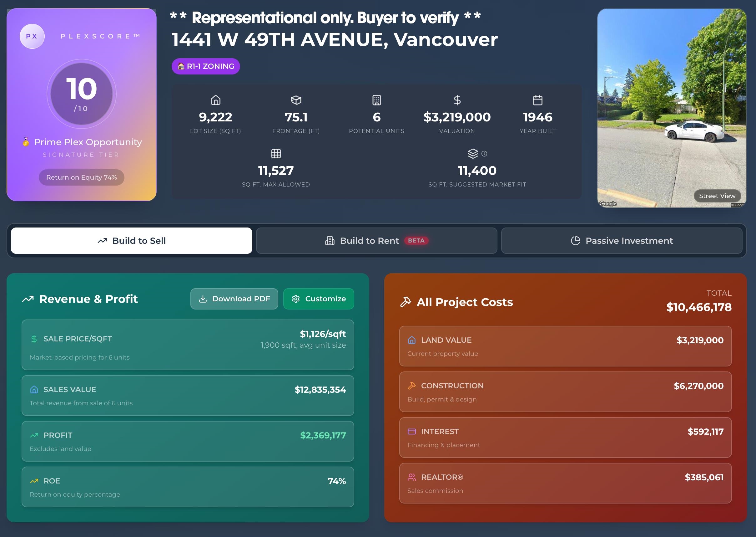The image size is (756, 537).
Task: Click the people icon in Realtor row
Action: 411,477
